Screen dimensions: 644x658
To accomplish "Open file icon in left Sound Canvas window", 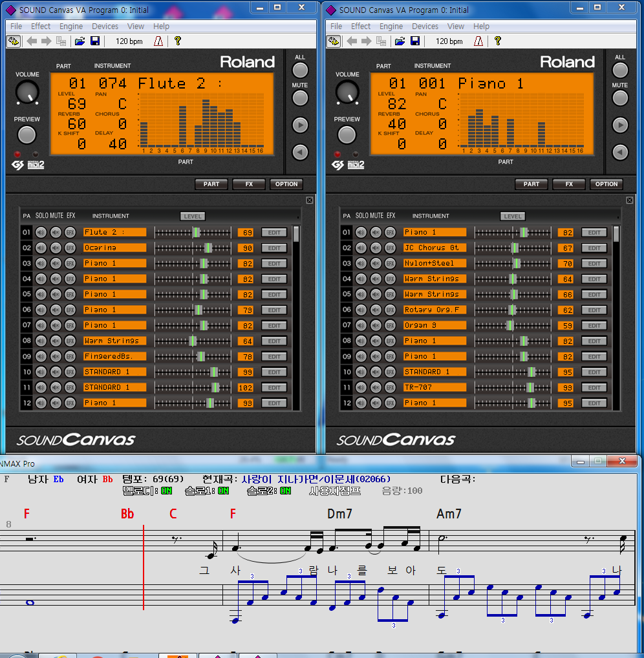I will tap(80, 41).
